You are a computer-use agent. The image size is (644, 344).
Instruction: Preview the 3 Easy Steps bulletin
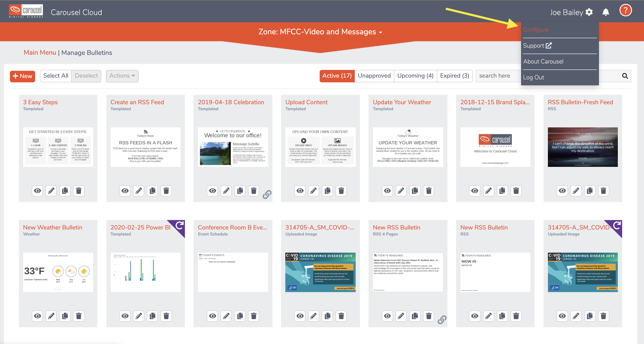pyautogui.click(x=38, y=191)
